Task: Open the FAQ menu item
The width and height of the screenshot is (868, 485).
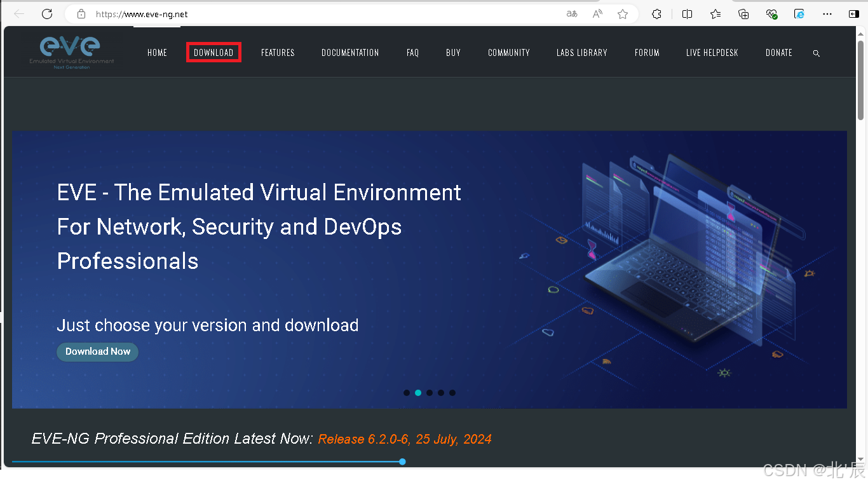Action: (413, 53)
